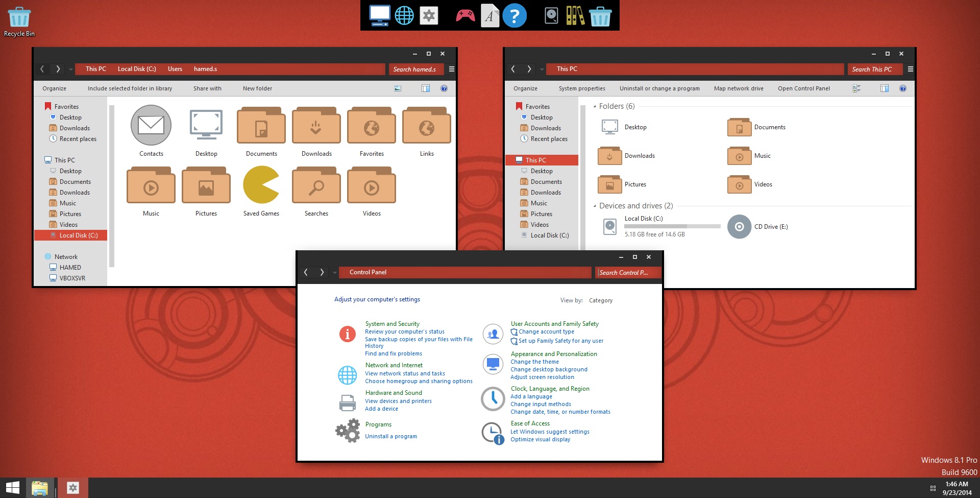Viewport: 980px width, 498px height.
Task: Open the CD Drive (E:) icon
Action: tap(739, 227)
